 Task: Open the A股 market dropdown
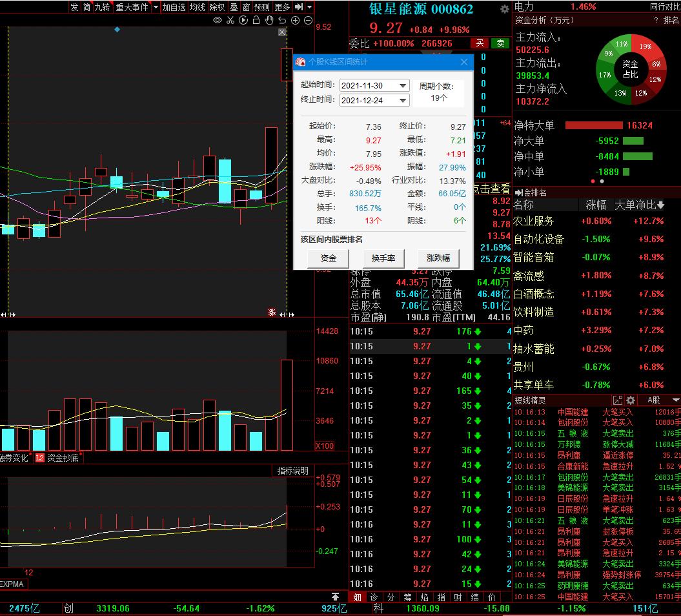[x=663, y=400]
